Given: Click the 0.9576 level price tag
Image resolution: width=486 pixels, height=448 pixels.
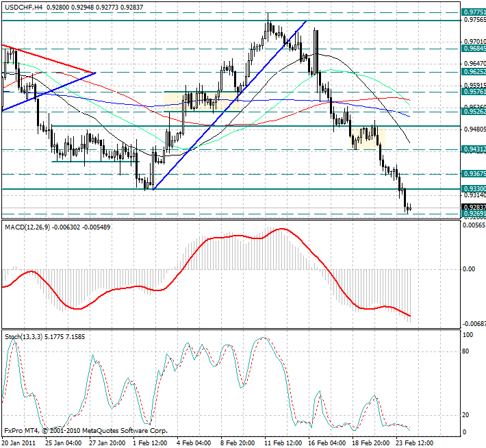Looking at the screenshot, I should point(474,92).
